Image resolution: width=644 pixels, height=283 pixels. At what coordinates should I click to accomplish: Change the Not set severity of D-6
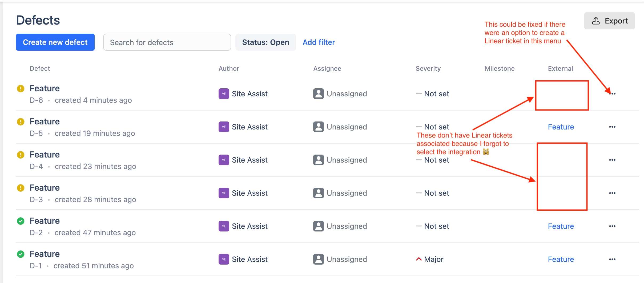(x=432, y=94)
